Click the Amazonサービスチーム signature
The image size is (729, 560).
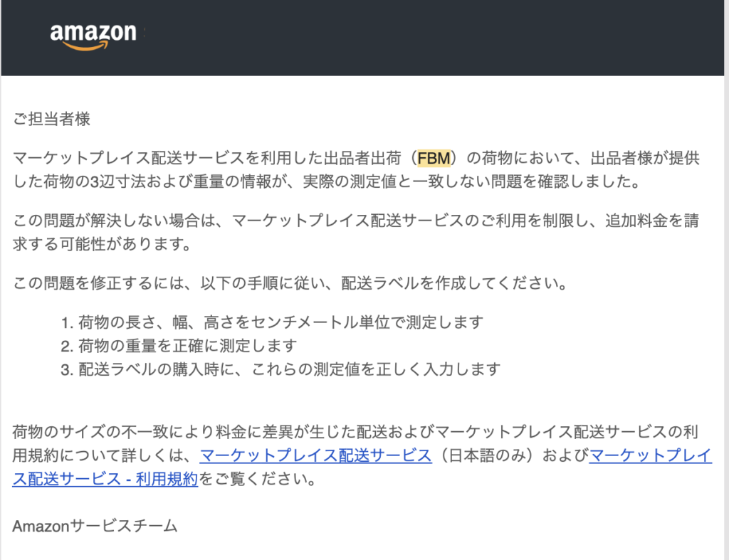(95, 526)
